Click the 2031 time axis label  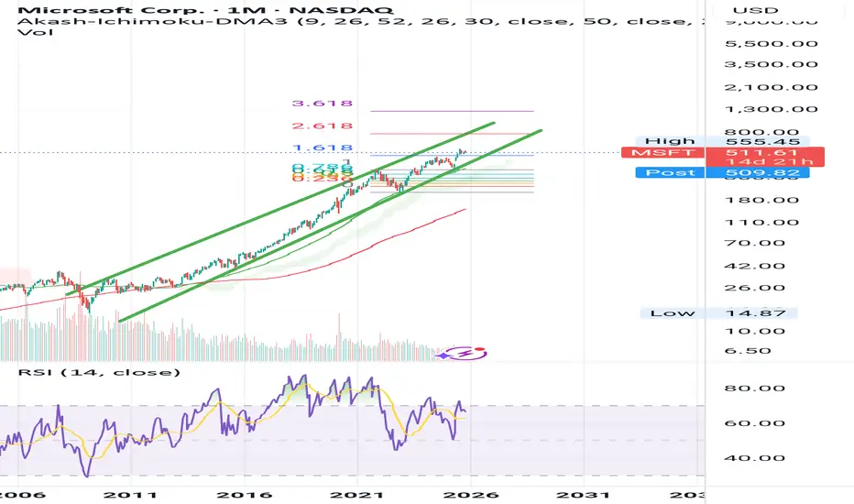tap(584, 495)
